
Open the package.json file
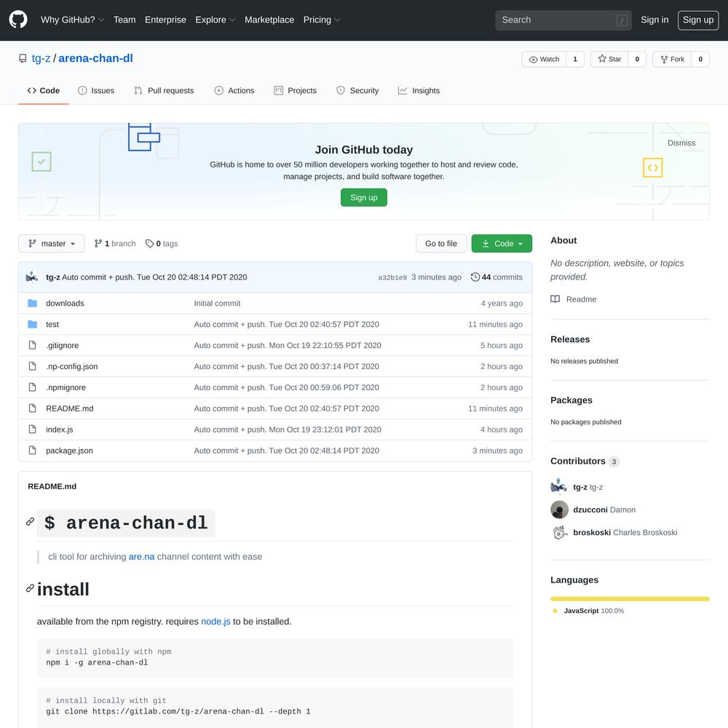tap(69, 451)
